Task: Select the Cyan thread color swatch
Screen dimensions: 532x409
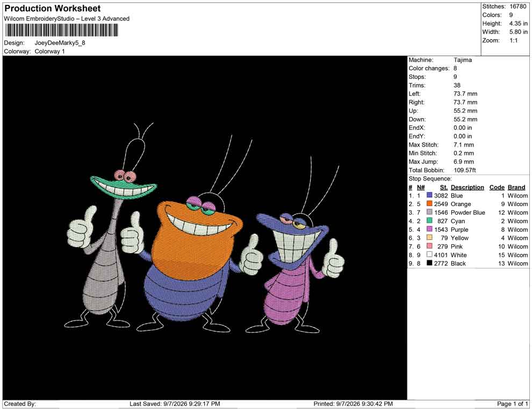Action: tap(429, 221)
